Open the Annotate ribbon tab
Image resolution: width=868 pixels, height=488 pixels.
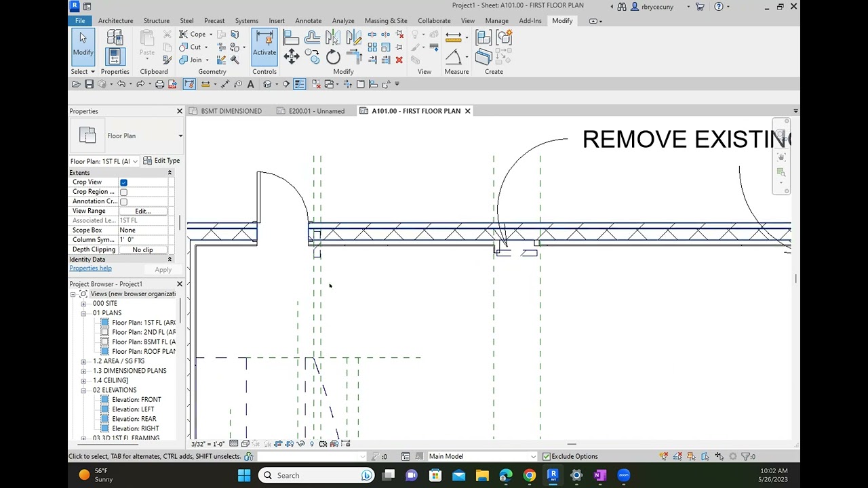click(309, 21)
